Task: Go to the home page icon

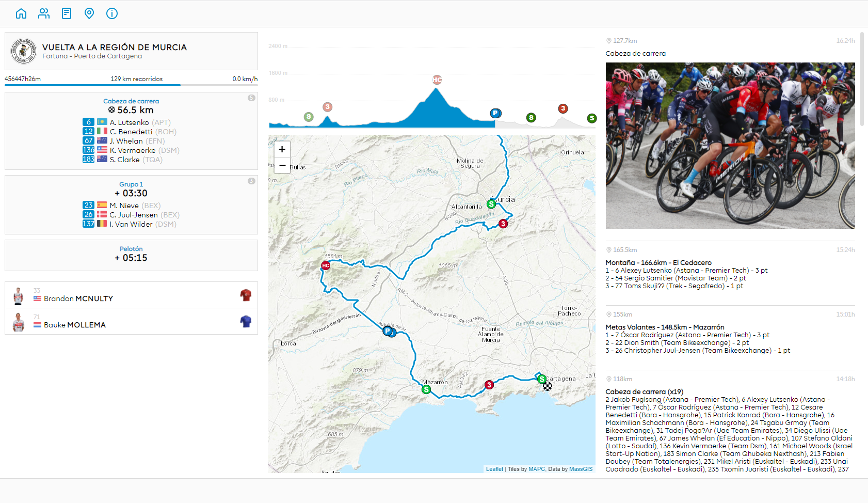Action: 21,13
